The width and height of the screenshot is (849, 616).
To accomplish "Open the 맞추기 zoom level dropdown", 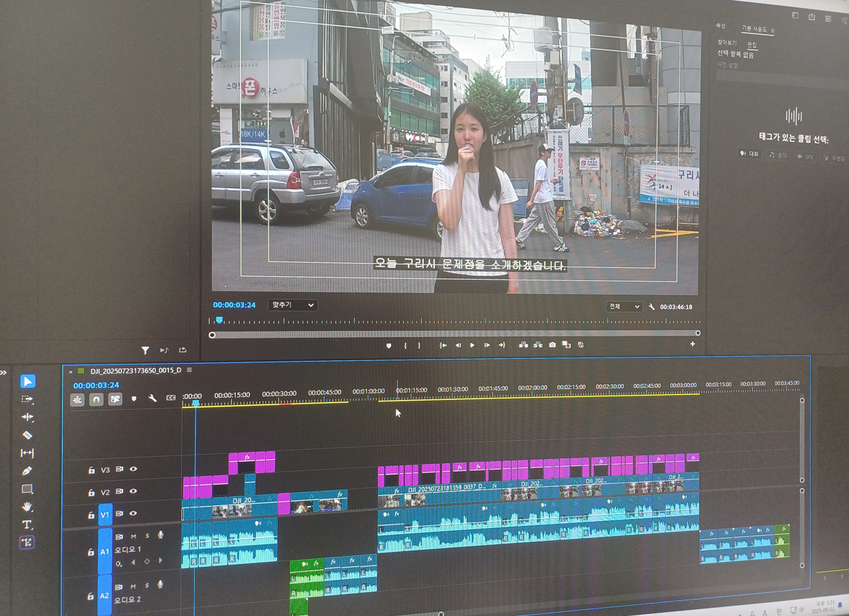I will [293, 305].
